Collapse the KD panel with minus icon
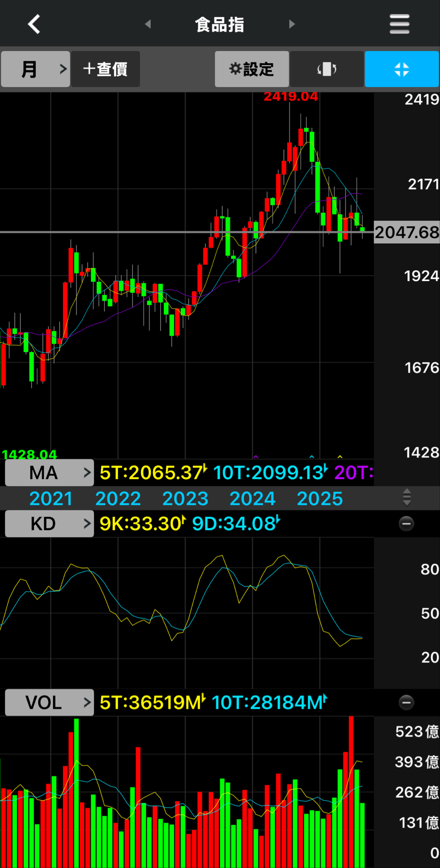Screen dimensions: 440x868 click(x=406, y=524)
